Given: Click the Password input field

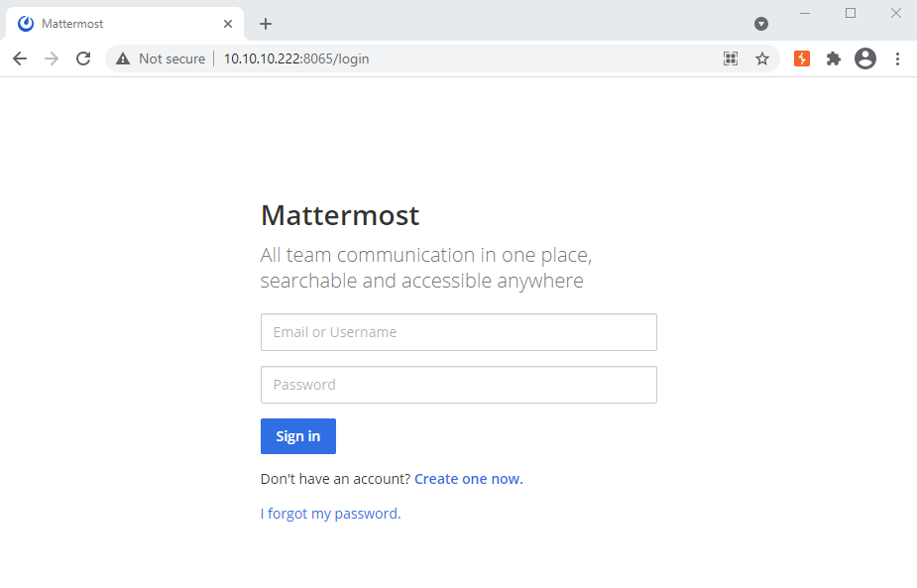Looking at the screenshot, I should coord(458,385).
